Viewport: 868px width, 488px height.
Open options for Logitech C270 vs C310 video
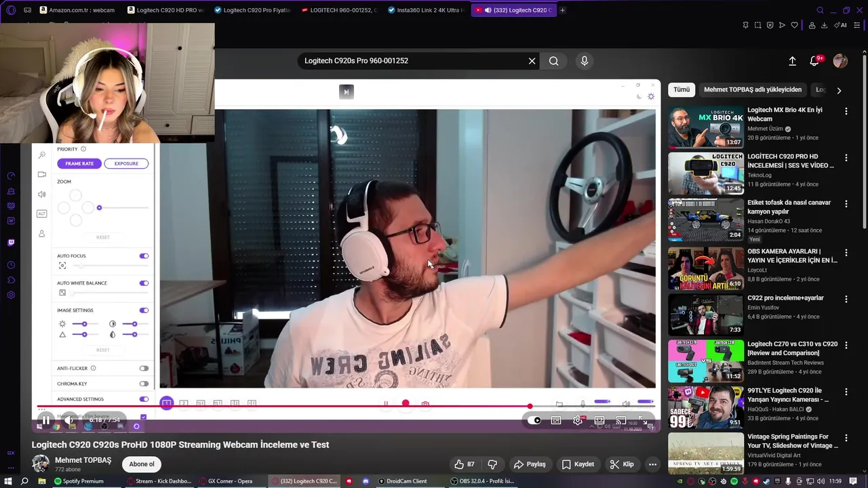point(846,345)
